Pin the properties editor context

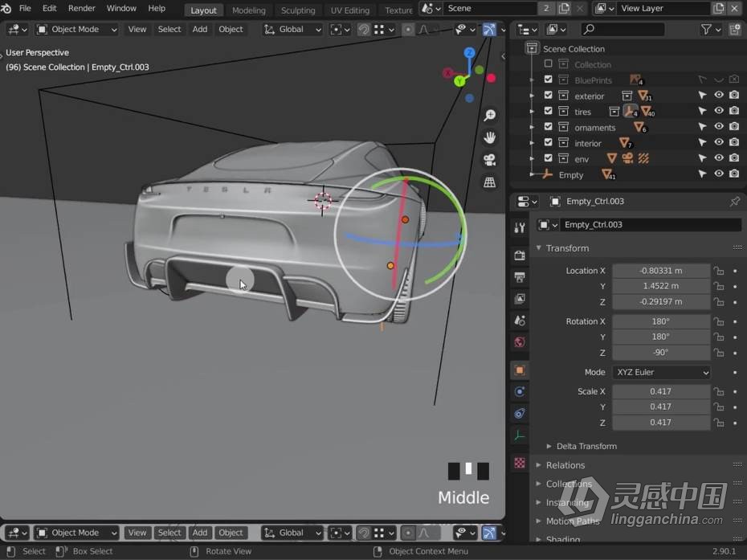point(735,202)
